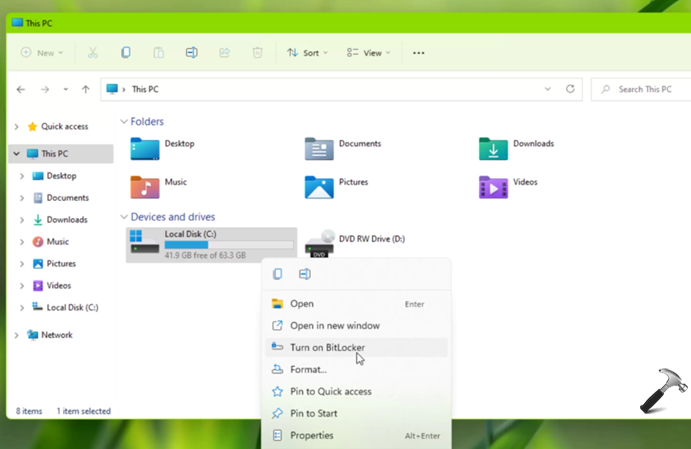Select the Documents folder icon
The height and width of the screenshot is (449, 691).
tap(319, 148)
